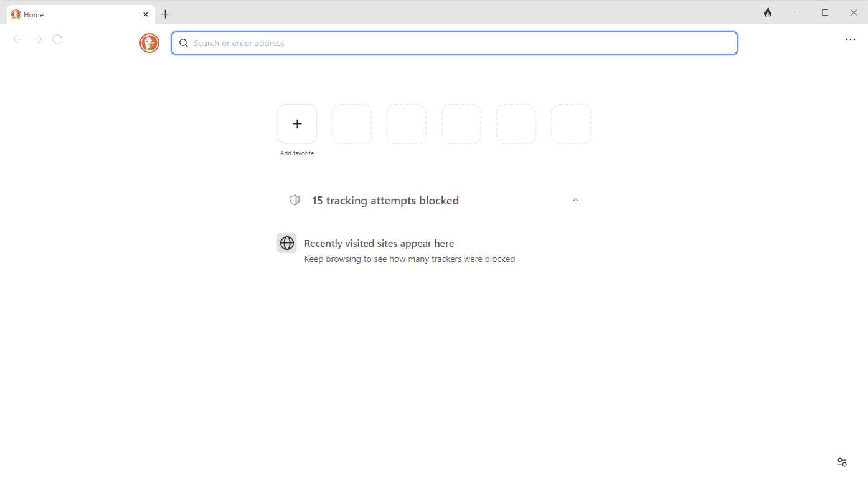Image resolution: width=868 pixels, height=488 pixels.
Task: Click the "Add favorite" label
Action: 297,153
